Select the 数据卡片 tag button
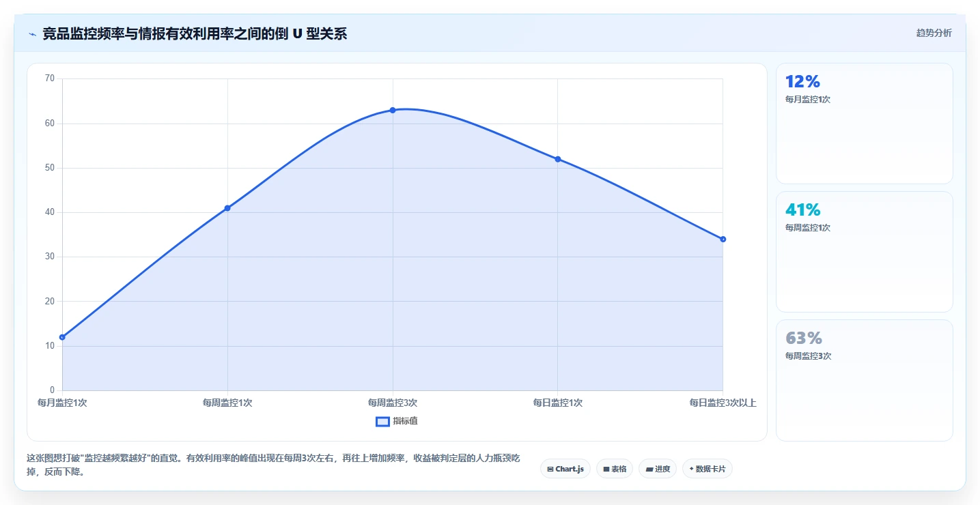This screenshot has height=505, width=980. click(x=707, y=469)
